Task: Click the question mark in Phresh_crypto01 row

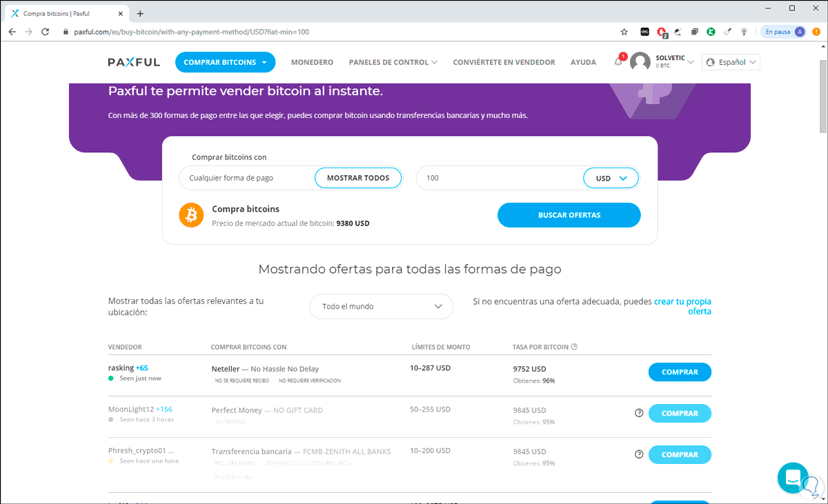Action: pyautogui.click(x=638, y=454)
